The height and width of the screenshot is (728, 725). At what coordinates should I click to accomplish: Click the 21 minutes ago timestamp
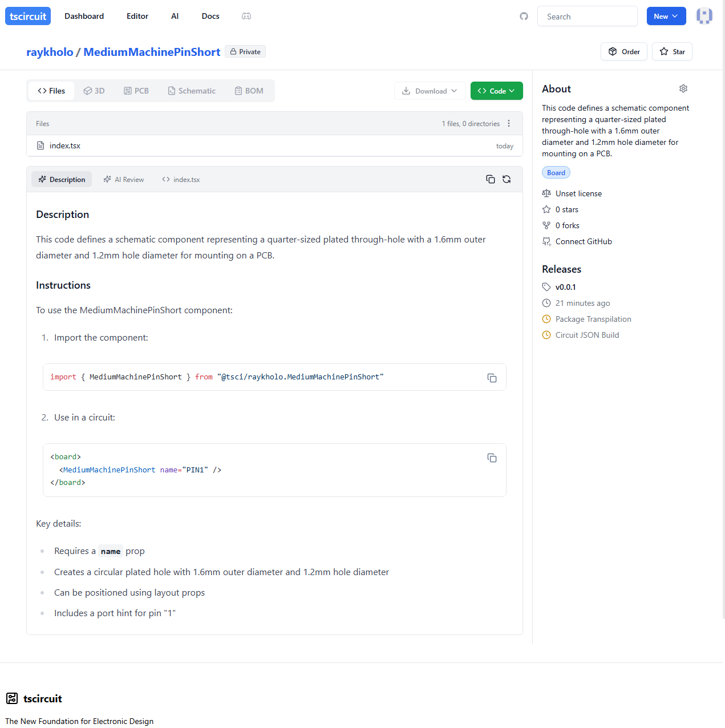pyautogui.click(x=583, y=303)
